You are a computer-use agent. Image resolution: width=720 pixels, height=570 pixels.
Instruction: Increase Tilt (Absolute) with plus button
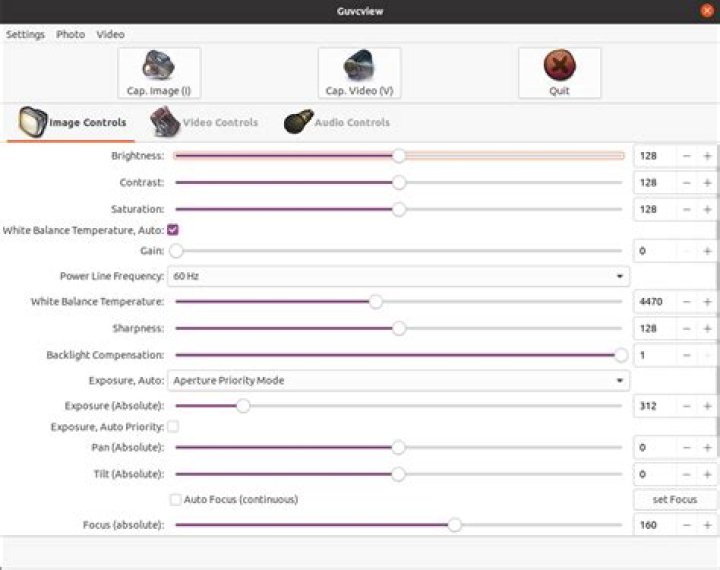tap(707, 474)
